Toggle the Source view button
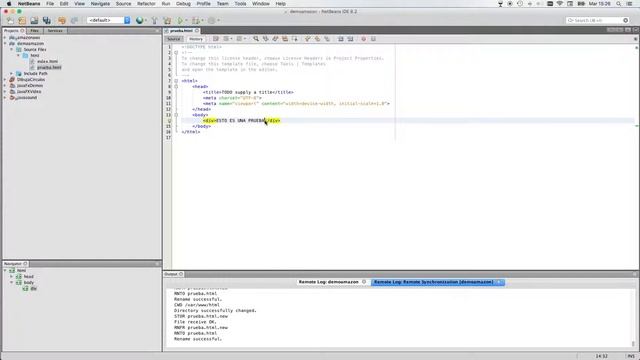The height and width of the screenshot is (360, 640). point(173,39)
